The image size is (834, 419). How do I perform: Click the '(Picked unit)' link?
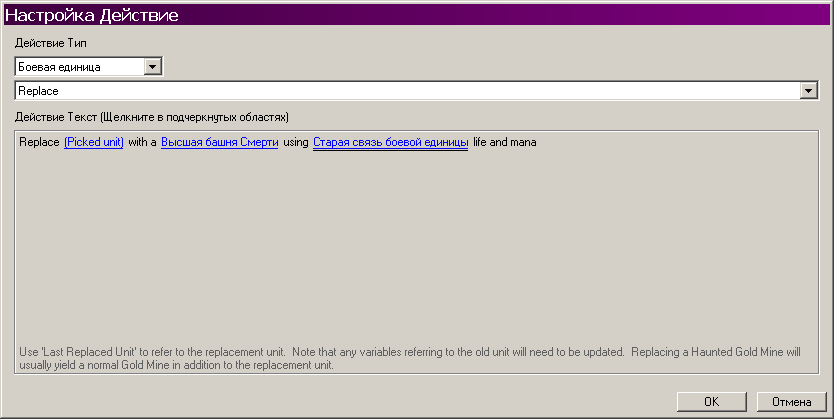coord(94,143)
